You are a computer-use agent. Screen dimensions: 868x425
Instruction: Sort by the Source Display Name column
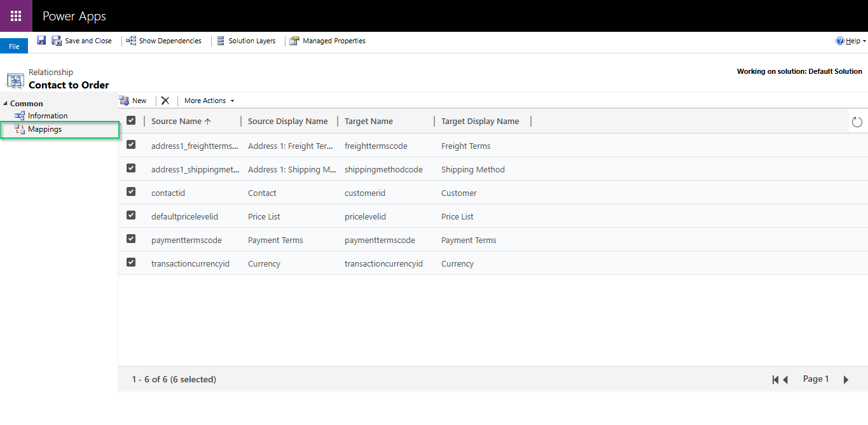pyautogui.click(x=288, y=122)
